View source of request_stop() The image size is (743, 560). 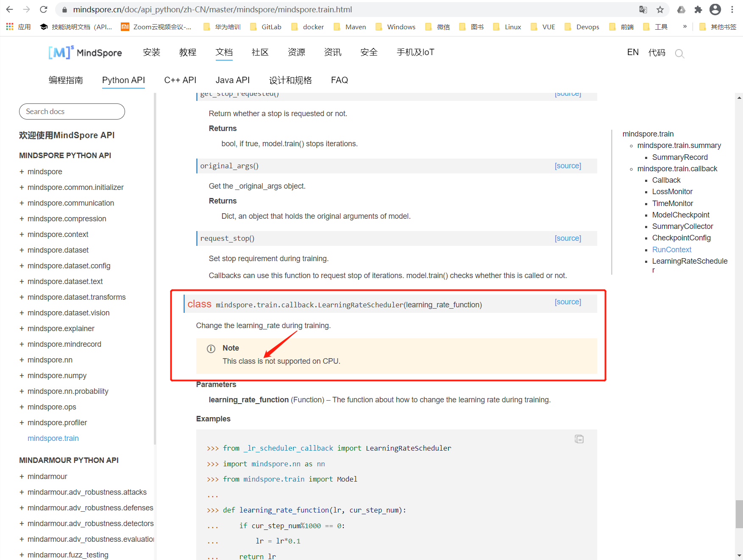pyautogui.click(x=568, y=238)
